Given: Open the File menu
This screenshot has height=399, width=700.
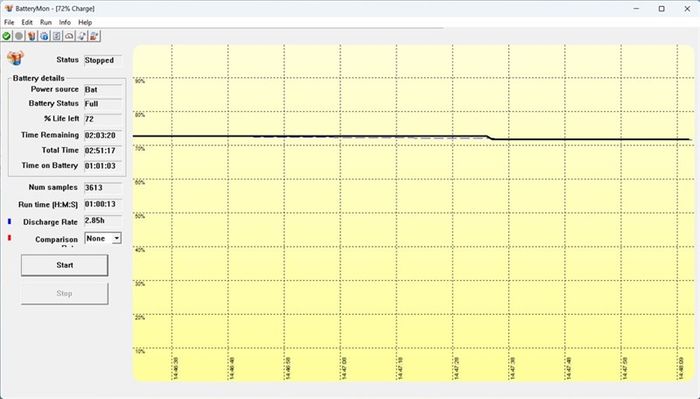Looking at the screenshot, I should click(x=9, y=22).
